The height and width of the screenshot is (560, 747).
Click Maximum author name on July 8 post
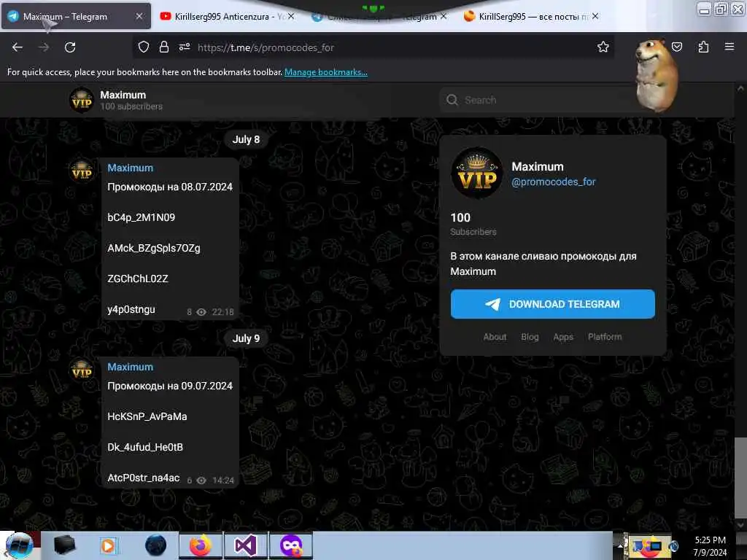point(130,168)
